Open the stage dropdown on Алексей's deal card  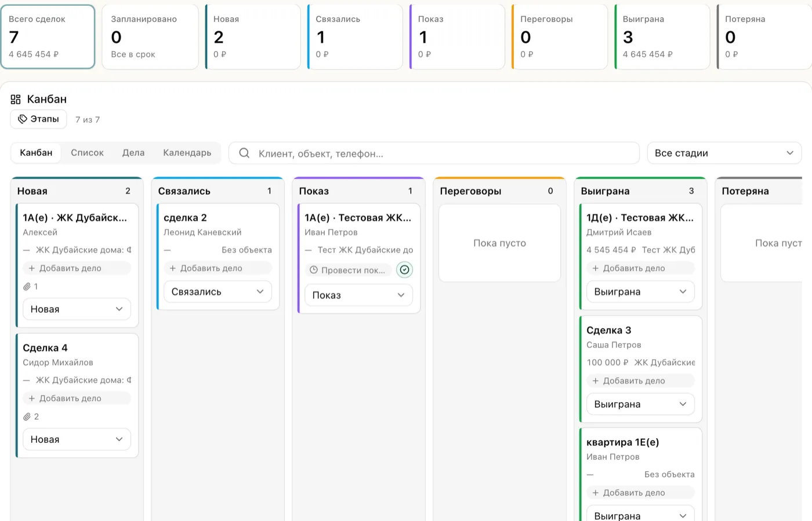(77, 309)
